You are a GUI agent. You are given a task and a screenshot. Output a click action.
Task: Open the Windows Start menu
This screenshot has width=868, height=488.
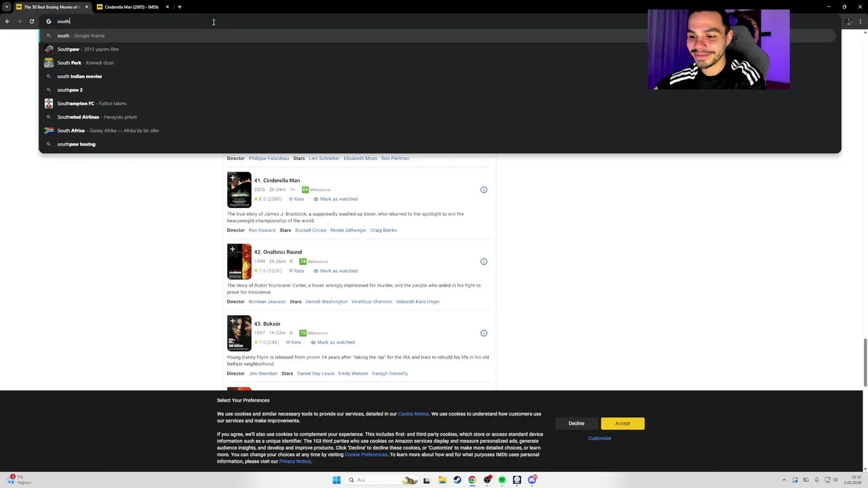point(336,480)
